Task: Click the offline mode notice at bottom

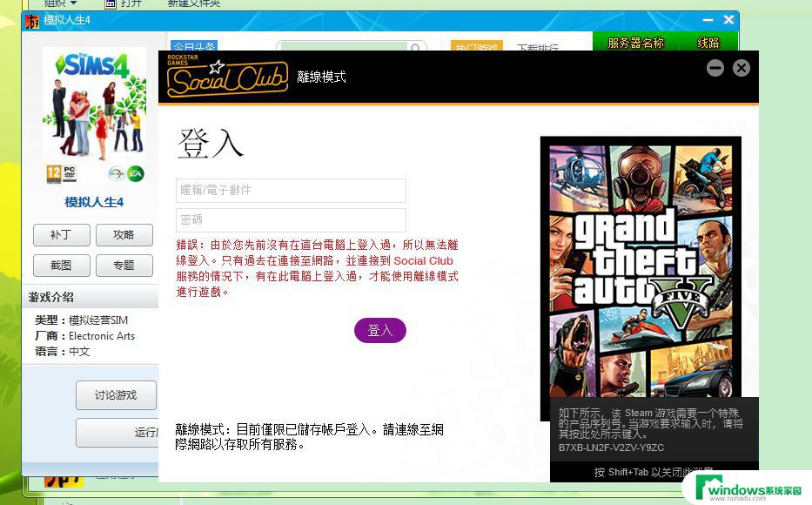Action: 309,436
